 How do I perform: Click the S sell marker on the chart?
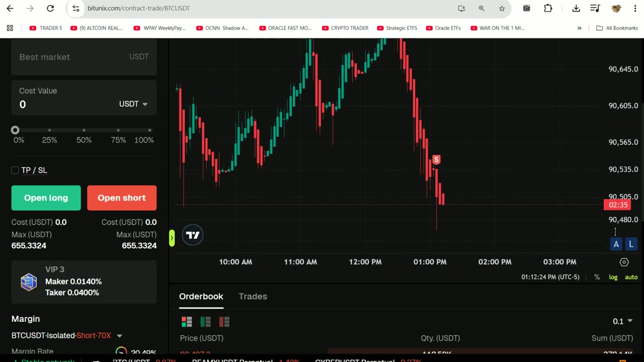pos(436,160)
